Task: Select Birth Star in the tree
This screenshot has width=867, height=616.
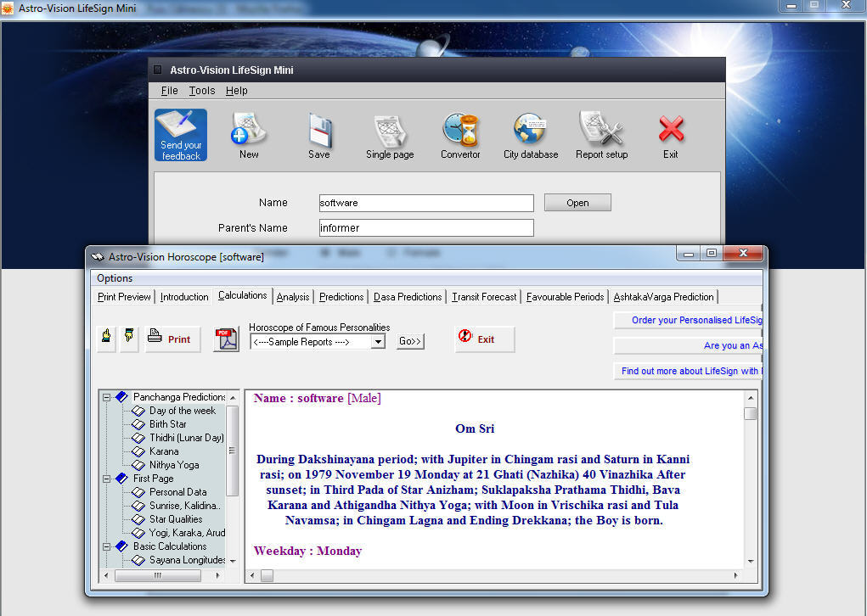Action: (x=167, y=424)
